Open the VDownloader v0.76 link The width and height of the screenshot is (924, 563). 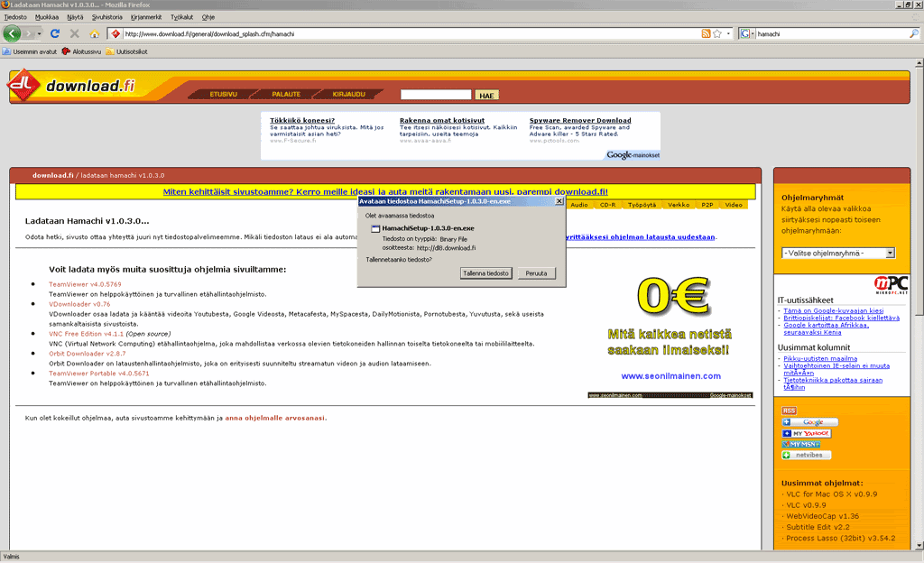pos(79,304)
